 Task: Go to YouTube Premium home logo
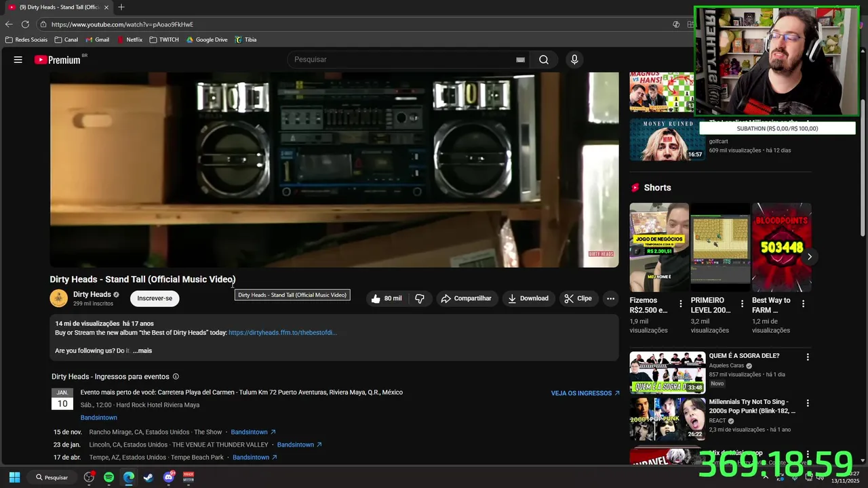58,60
